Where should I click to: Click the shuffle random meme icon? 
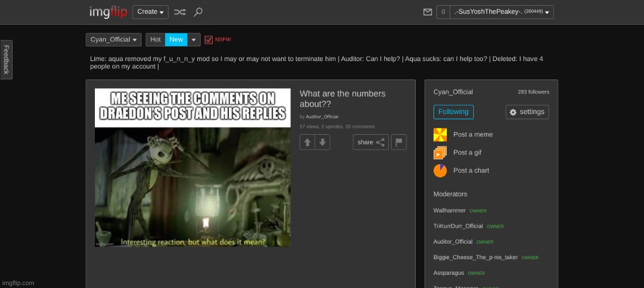pyautogui.click(x=179, y=12)
